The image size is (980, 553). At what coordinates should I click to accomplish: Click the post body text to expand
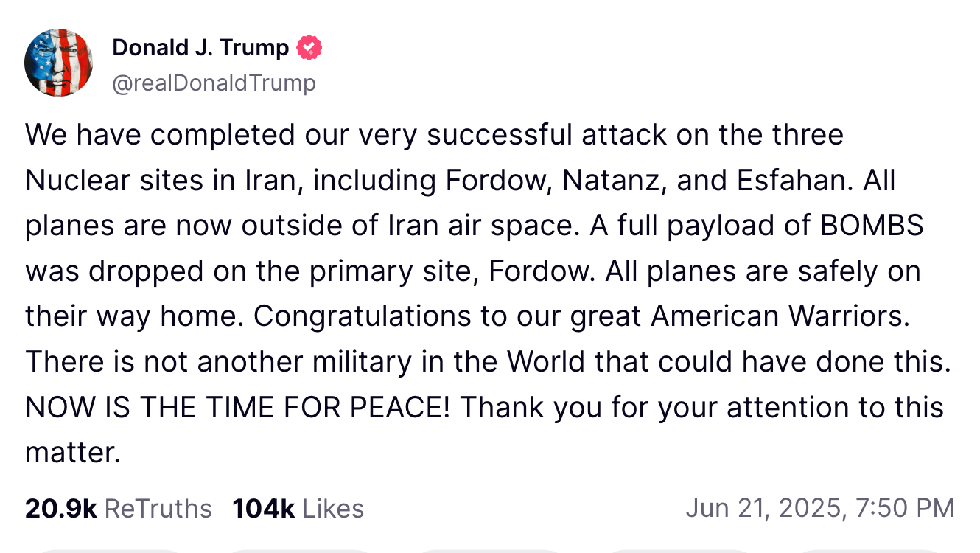point(486,293)
